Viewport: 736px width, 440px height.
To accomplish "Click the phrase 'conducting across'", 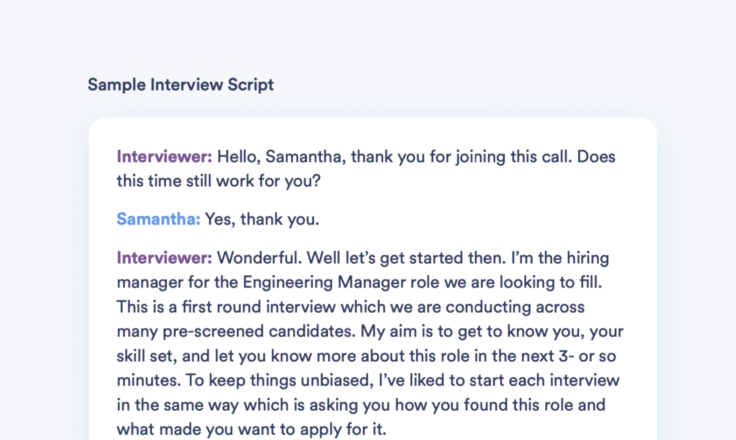I will coord(515,307).
